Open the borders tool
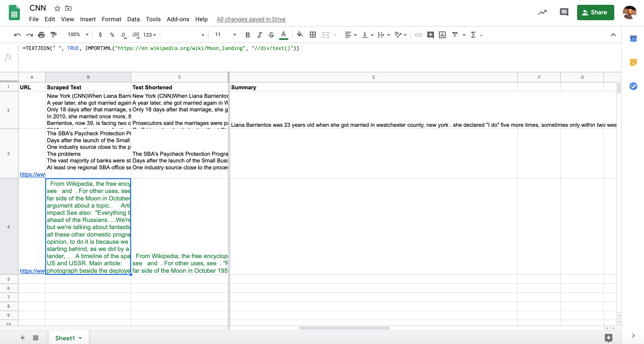 (313, 35)
